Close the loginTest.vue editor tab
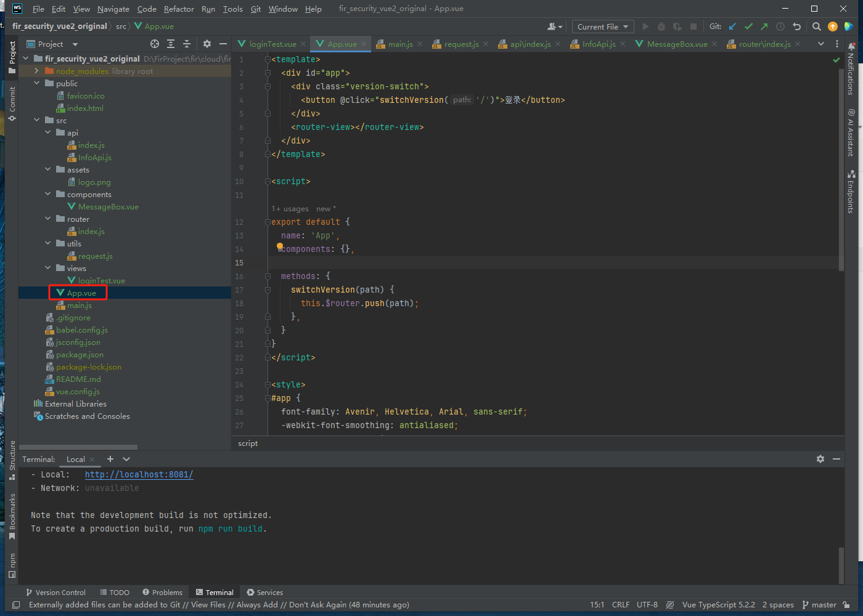The width and height of the screenshot is (863, 616). coord(303,44)
